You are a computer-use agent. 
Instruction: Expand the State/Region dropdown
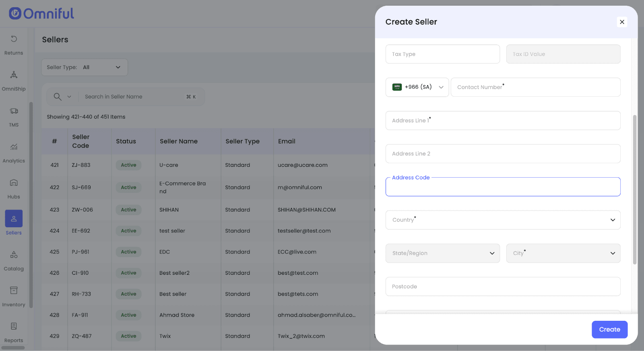pos(442,253)
